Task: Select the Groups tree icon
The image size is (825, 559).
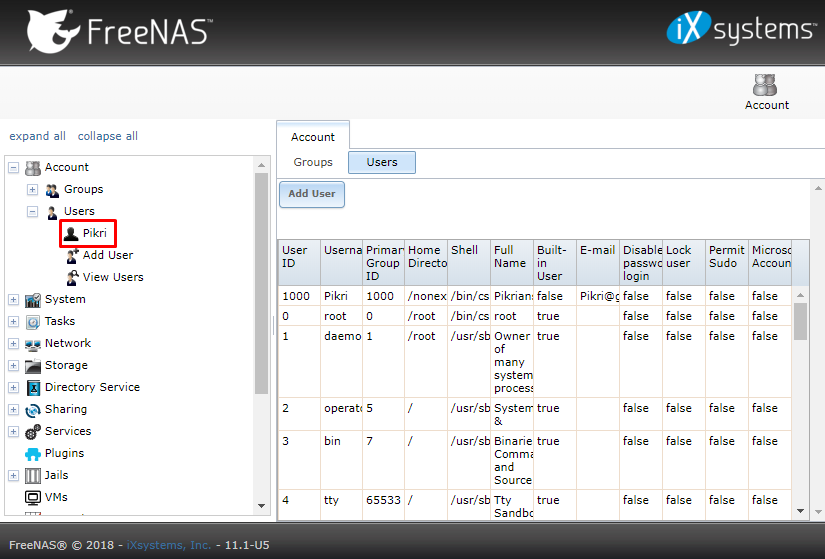Action: tap(52, 190)
